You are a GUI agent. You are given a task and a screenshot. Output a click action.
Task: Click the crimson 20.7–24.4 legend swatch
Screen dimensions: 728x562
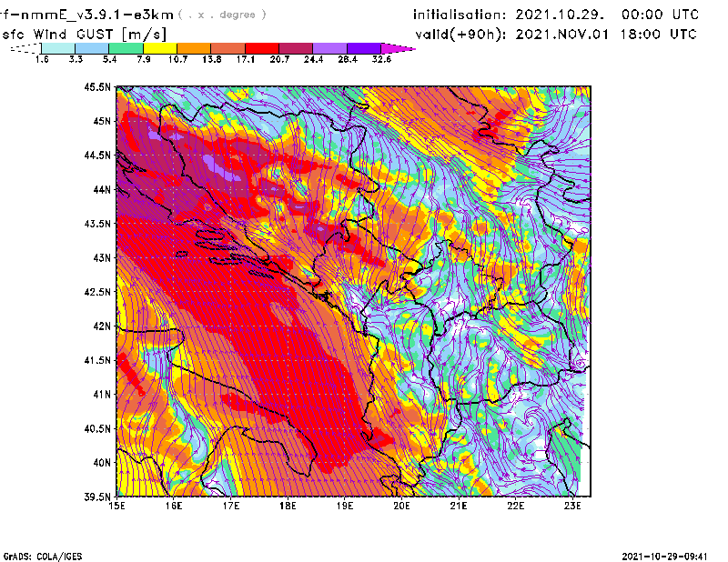(296, 48)
